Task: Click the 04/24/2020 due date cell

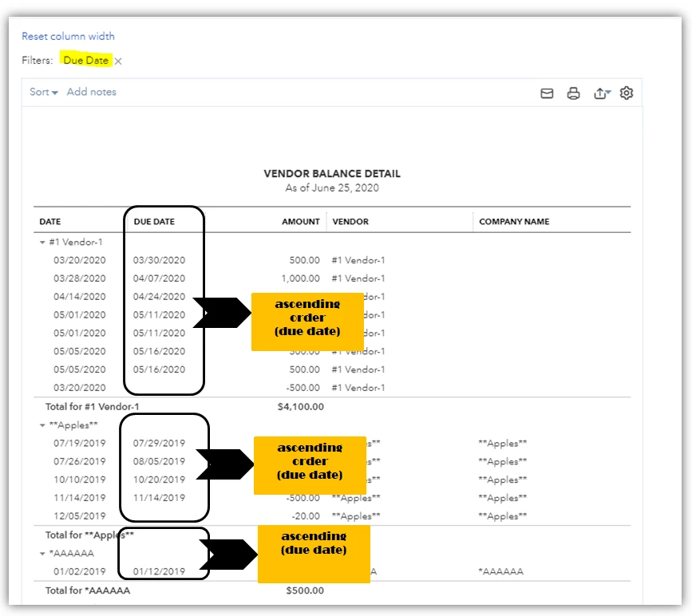Action: tap(159, 297)
